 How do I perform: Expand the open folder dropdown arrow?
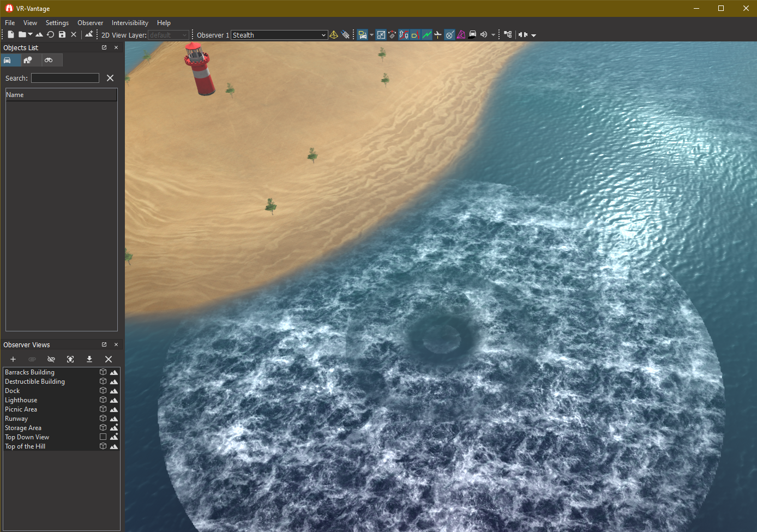(x=30, y=35)
